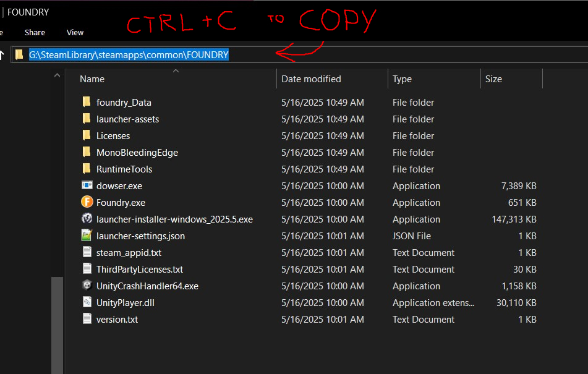
Task: Select the file name launcher-assets
Action: 127,119
